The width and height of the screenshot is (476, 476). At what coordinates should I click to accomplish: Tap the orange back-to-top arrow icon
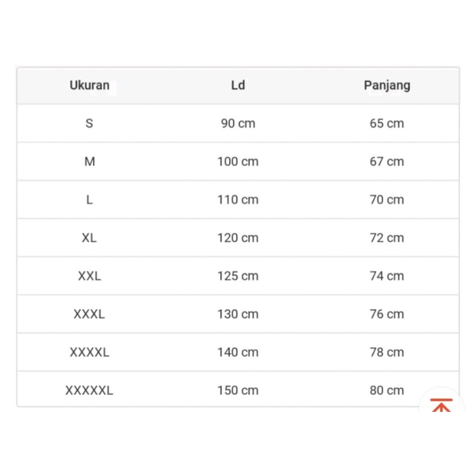(x=441, y=405)
